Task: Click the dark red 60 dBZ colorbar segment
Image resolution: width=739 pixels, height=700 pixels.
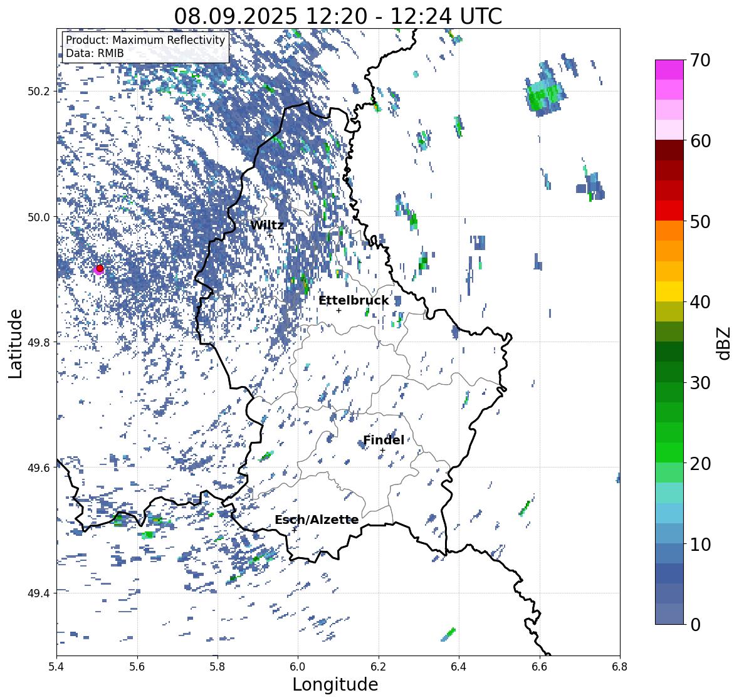Action: tap(669, 150)
